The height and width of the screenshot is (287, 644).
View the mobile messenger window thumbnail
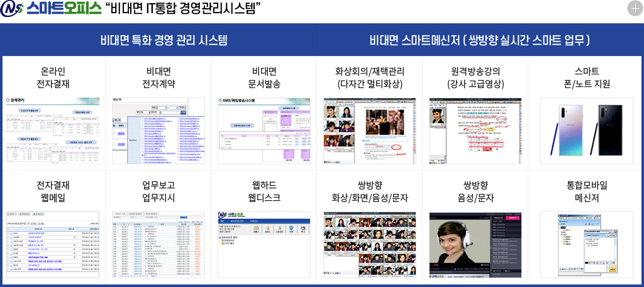click(x=587, y=245)
